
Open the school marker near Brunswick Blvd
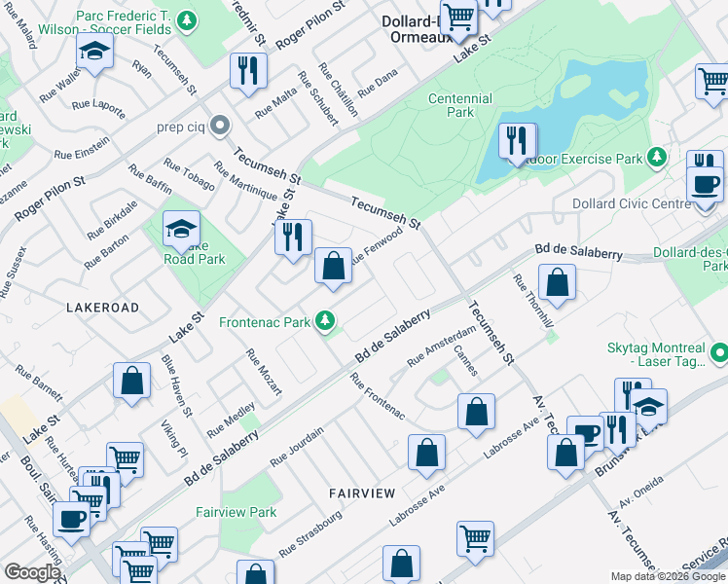pos(648,411)
